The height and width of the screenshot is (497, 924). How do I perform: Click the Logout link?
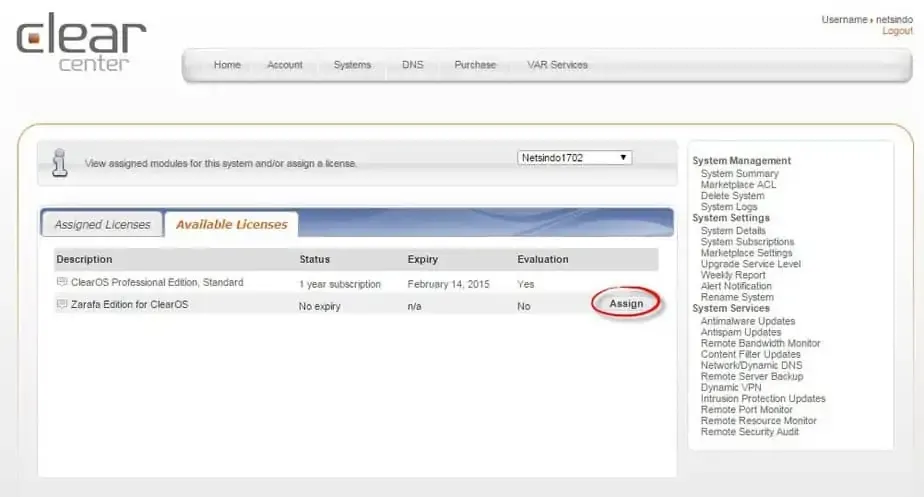tap(897, 31)
